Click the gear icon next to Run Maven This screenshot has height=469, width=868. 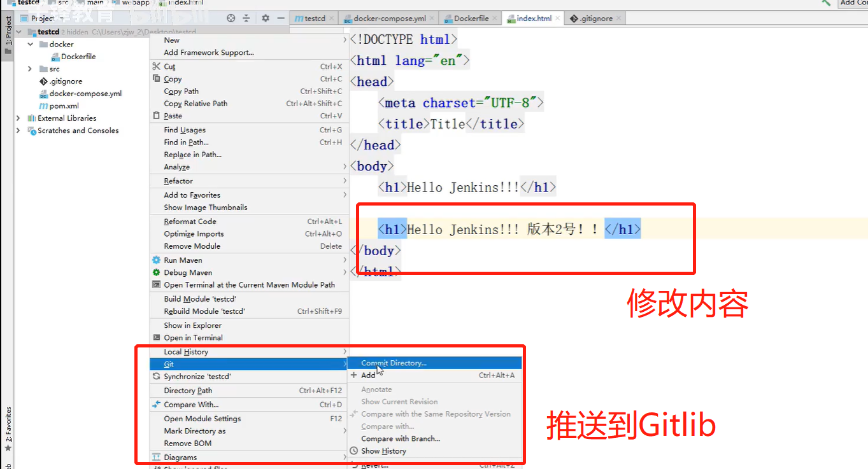[x=157, y=260]
